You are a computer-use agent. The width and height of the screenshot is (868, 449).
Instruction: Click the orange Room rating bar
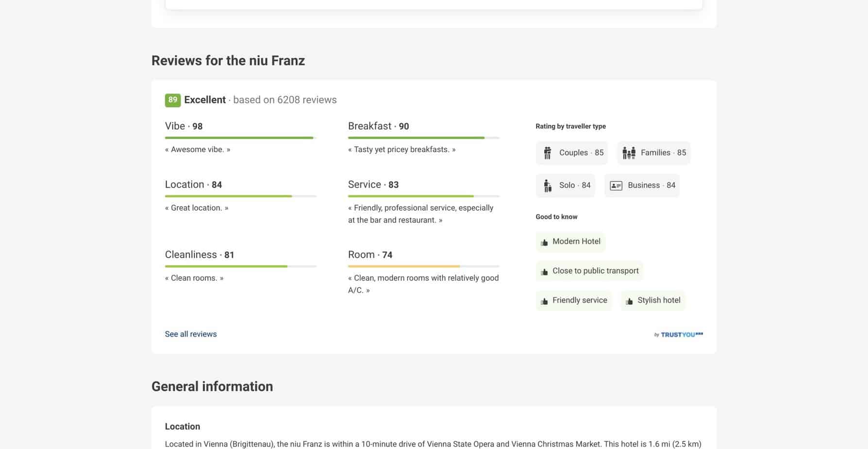pyautogui.click(x=404, y=266)
